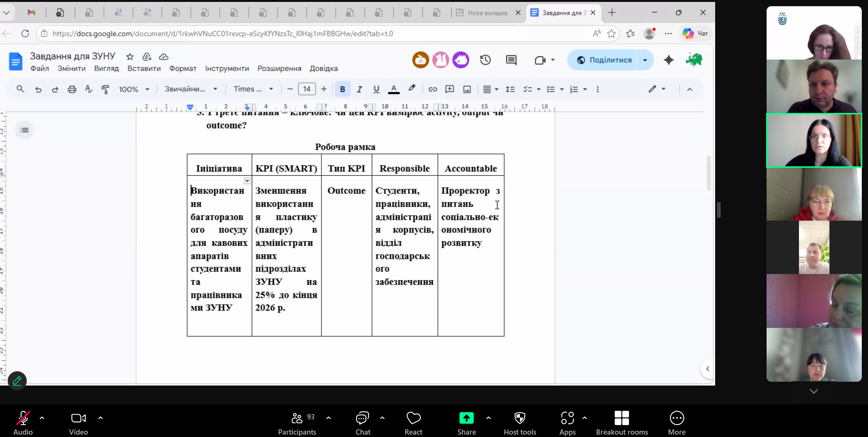Click the Insert link icon
The width and height of the screenshot is (868, 437).
point(432,90)
